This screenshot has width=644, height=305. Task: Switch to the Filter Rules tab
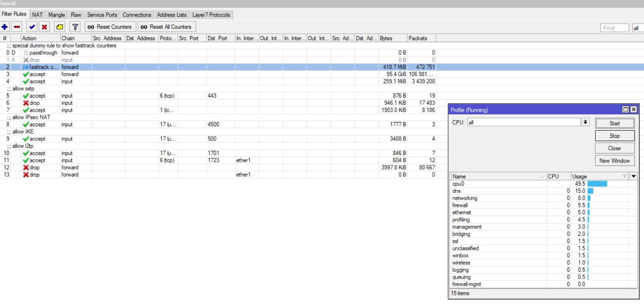(x=14, y=14)
